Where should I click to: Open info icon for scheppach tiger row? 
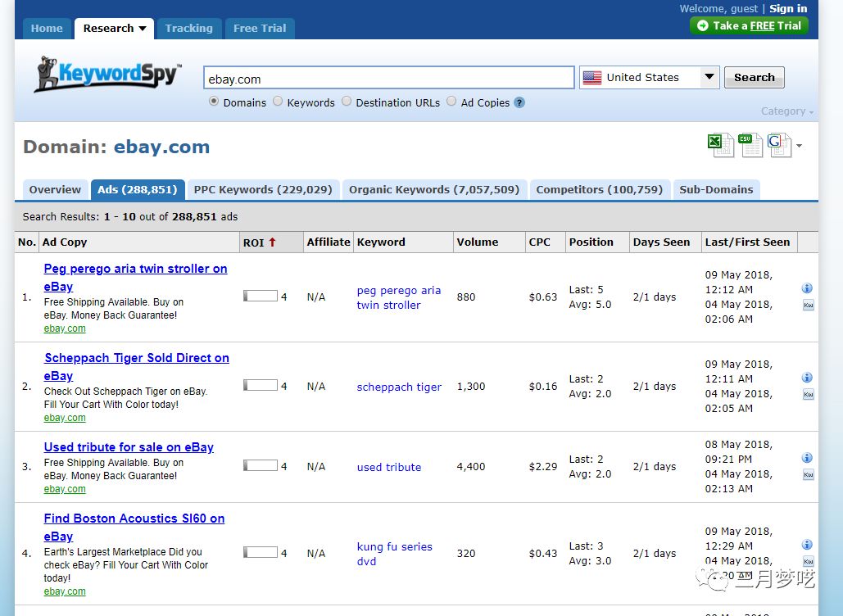(807, 378)
